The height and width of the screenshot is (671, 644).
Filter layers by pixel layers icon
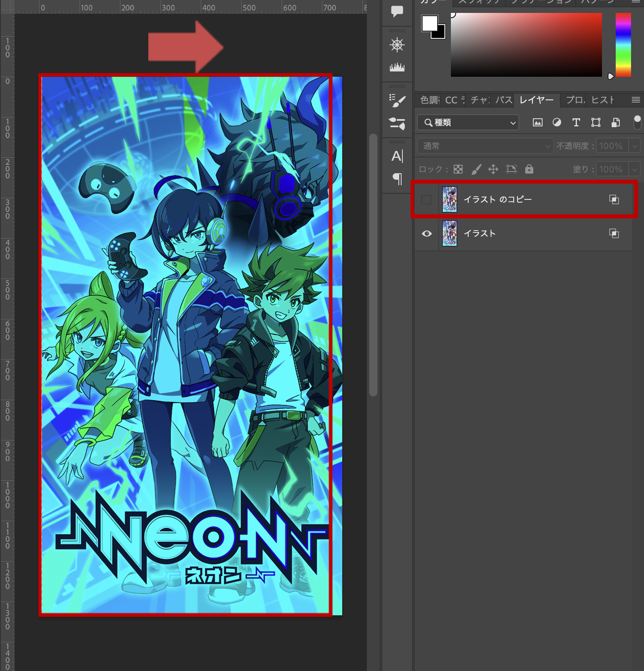point(538,122)
